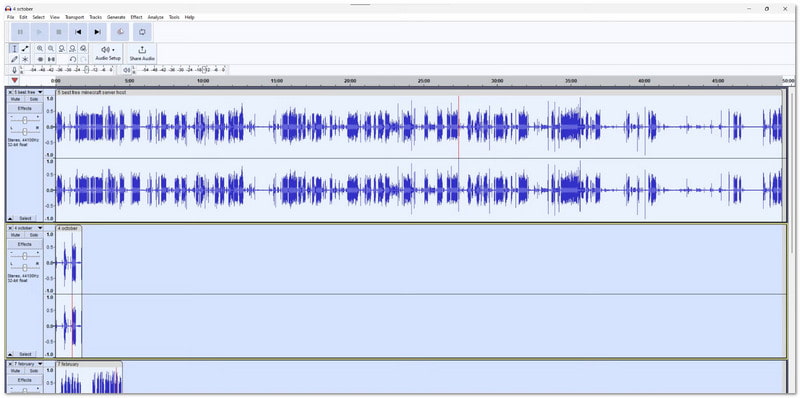Screen dimensions: 800x398
Task: Adjust gain slider of '5 best free' track
Action: [x=24, y=119]
